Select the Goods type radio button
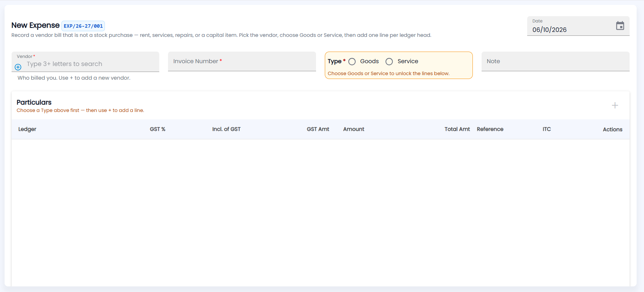The height and width of the screenshot is (292, 644). tap(352, 61)
